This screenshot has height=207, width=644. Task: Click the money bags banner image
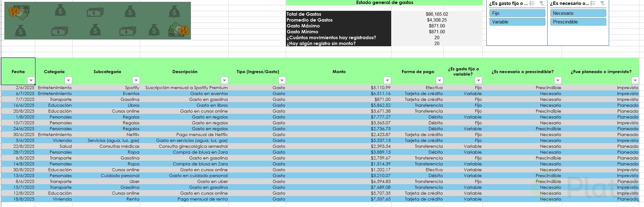click(97, 21)
